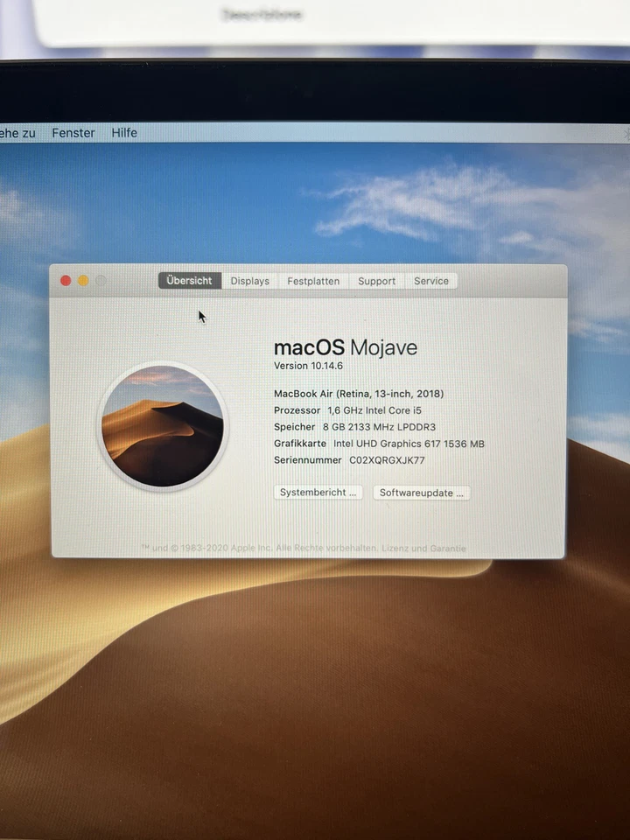The width and height of the screenshot is (630, 840).
Task: Open the Festplatten tab
Action: pyautogui.click(x=313, y=281)
